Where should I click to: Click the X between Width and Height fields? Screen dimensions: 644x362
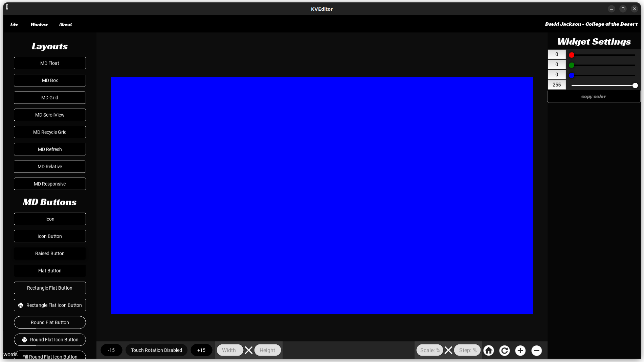click(249, 350)
